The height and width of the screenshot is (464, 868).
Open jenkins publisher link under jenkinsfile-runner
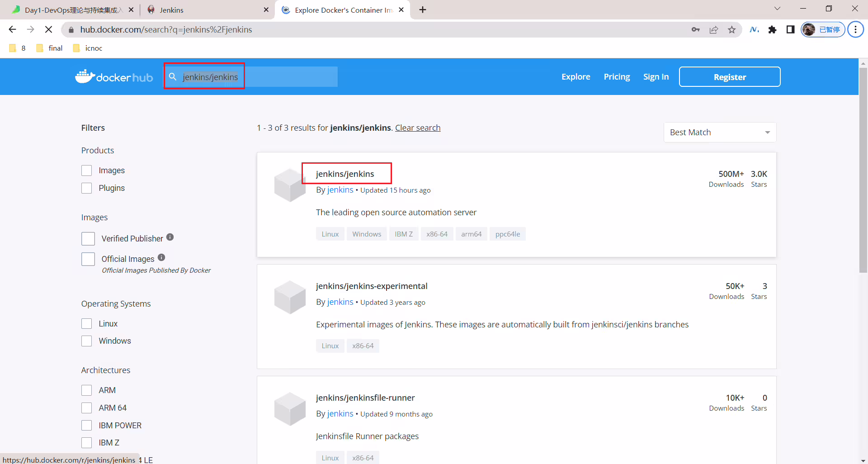[340, 414]
